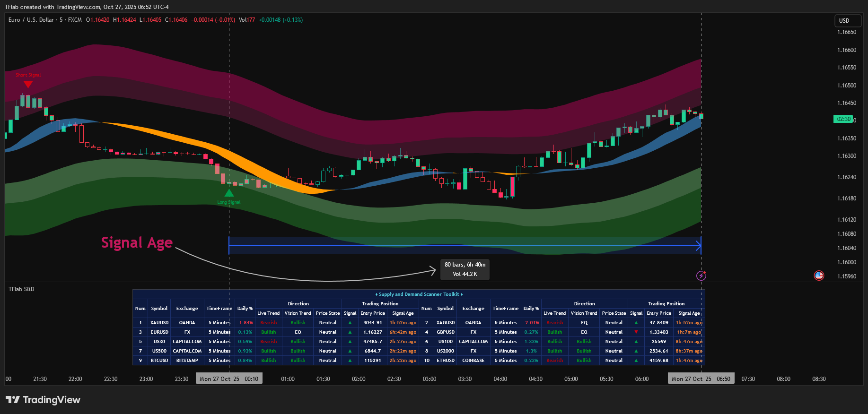The width and height of the screenshot is (868, 414).
Task: Click the green 02:30 countdown price label
Action: pos(843,119)
